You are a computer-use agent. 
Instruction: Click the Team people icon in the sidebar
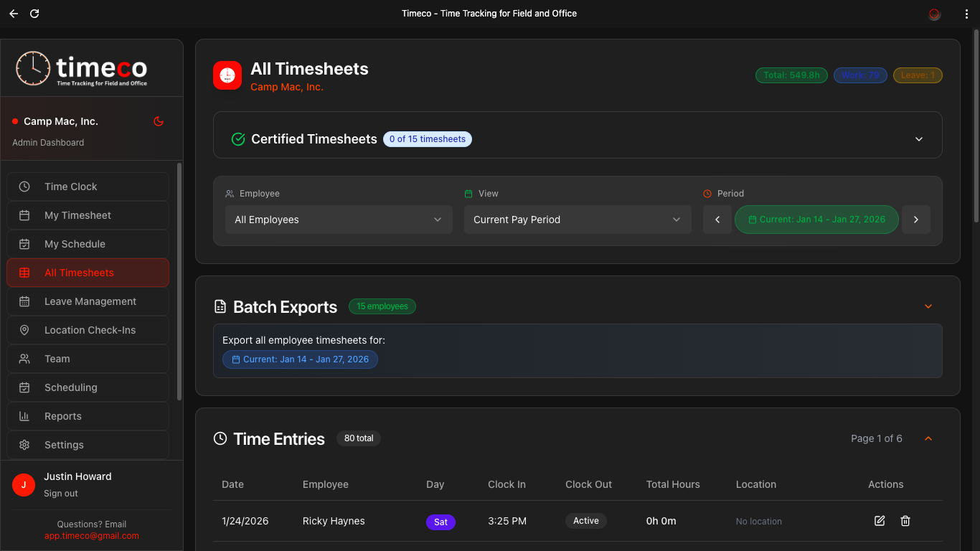[x=24, y=358]
